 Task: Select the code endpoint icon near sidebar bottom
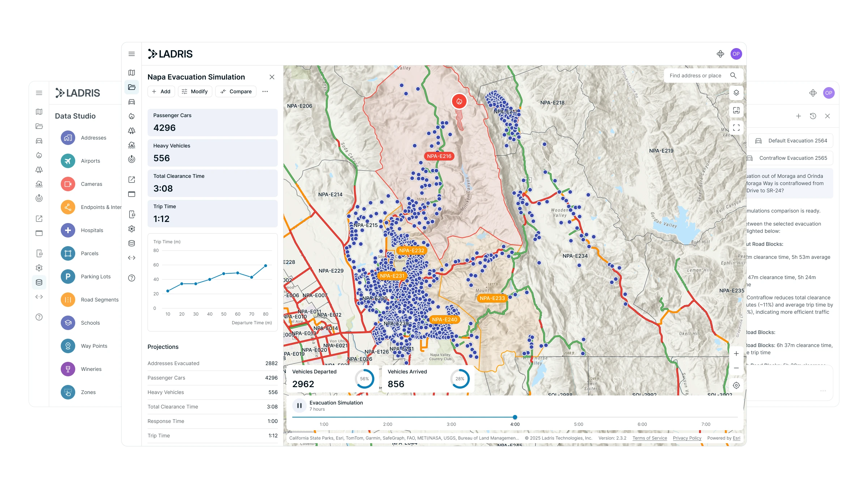click(132, 257)
